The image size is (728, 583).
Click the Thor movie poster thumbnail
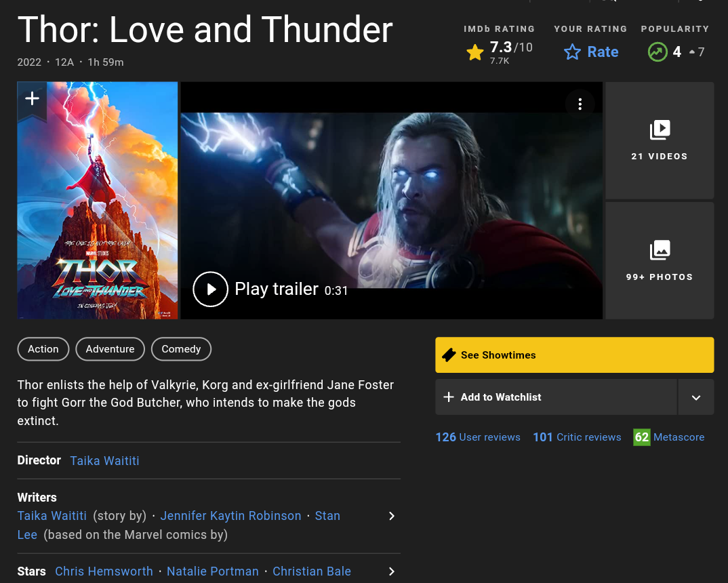click(98, 201)
